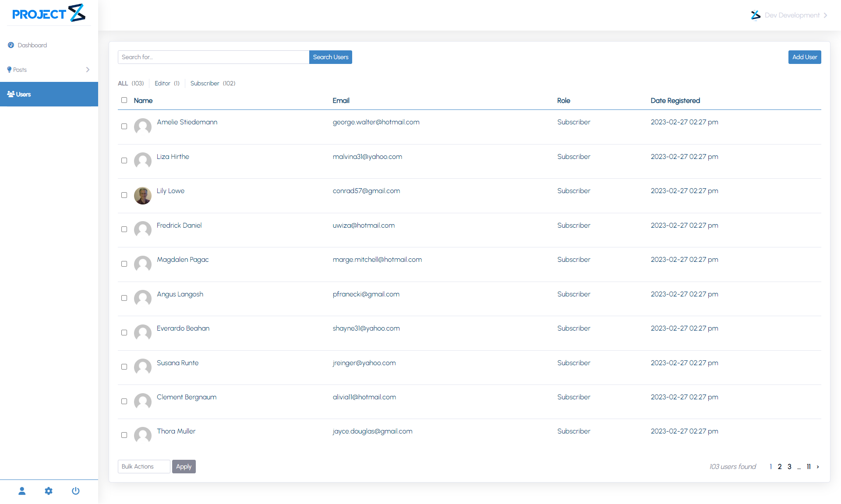Select Thora Muller's checkbox
Screen dimensions: 841x504
tap(124, 435)
